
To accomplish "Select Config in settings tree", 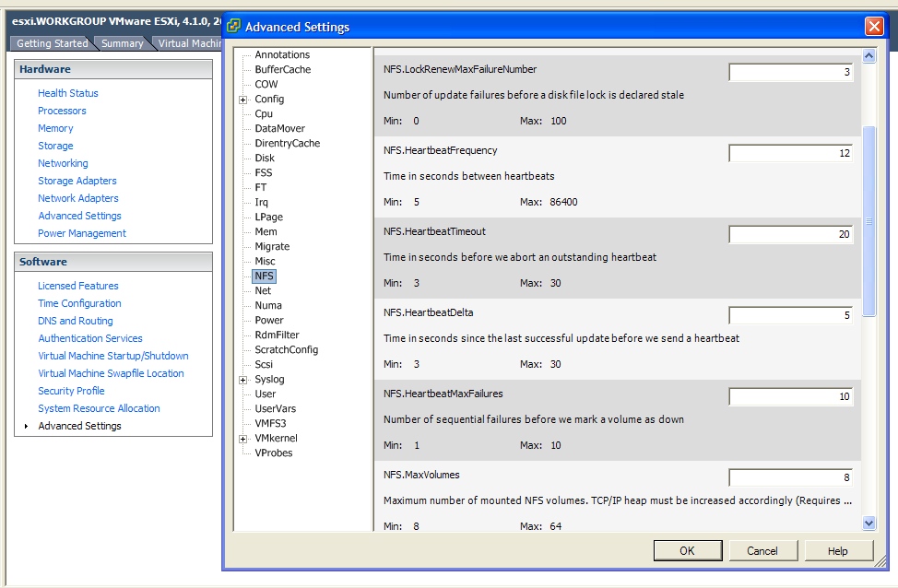I will 269,99.
